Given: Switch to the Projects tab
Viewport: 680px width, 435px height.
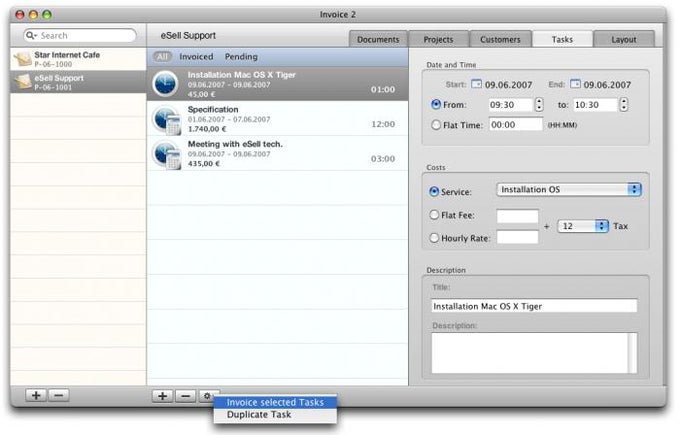Looking at the screenshot, I should 438,39.
